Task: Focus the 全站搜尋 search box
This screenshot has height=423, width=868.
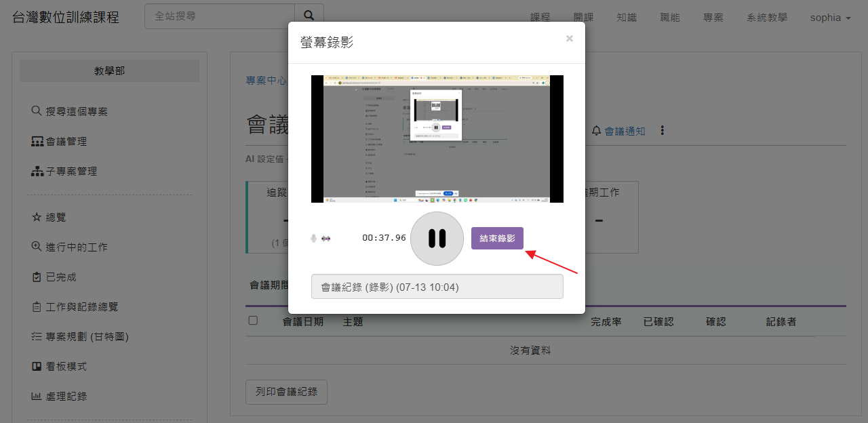Action: pos(220,16)
